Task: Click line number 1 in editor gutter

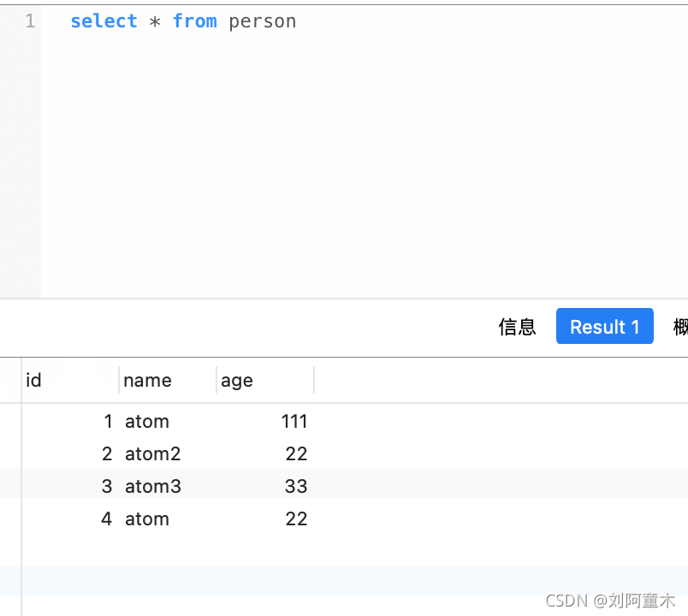Action: point(30,21)
